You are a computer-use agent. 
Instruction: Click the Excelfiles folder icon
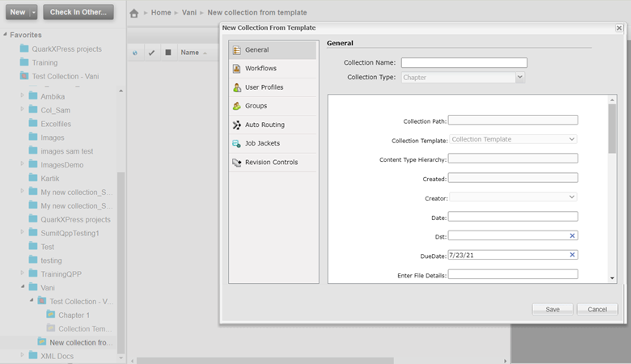pos(33,123)
